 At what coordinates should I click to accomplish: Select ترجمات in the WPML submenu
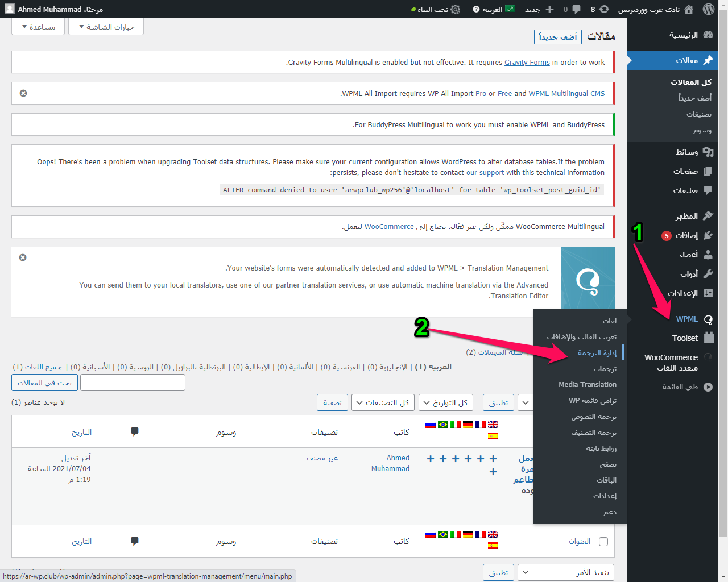580,368
